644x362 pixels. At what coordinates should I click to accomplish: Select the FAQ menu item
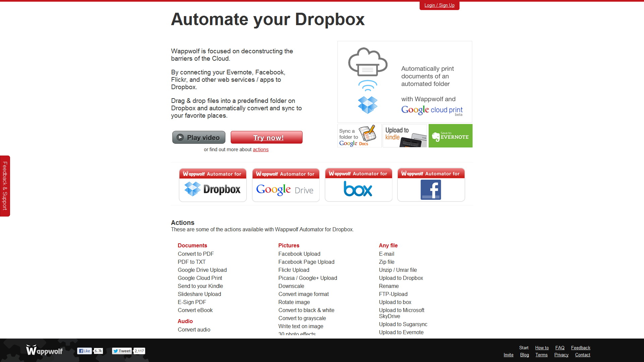click(x=559, y=347)
